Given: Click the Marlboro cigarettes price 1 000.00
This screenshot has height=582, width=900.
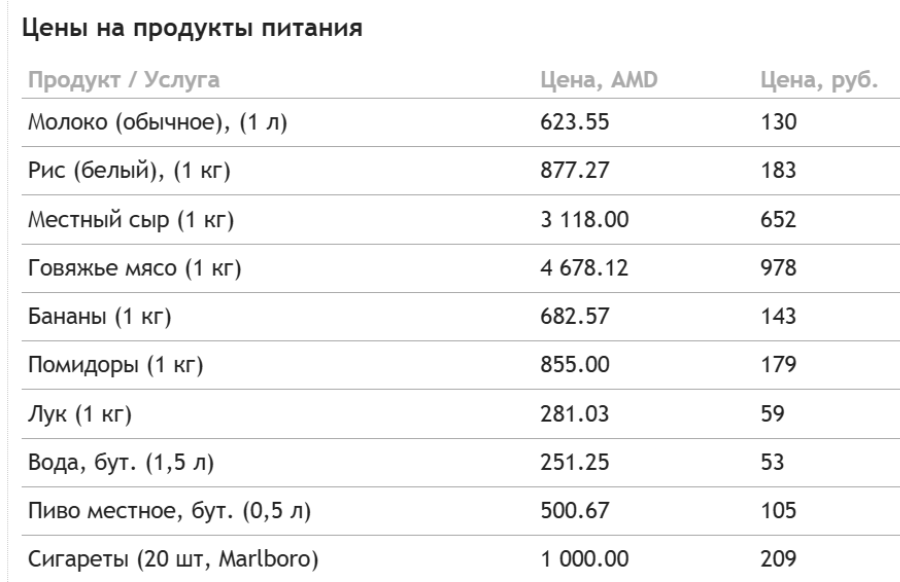Looking at the screenshot, I should tap(585, 557).
